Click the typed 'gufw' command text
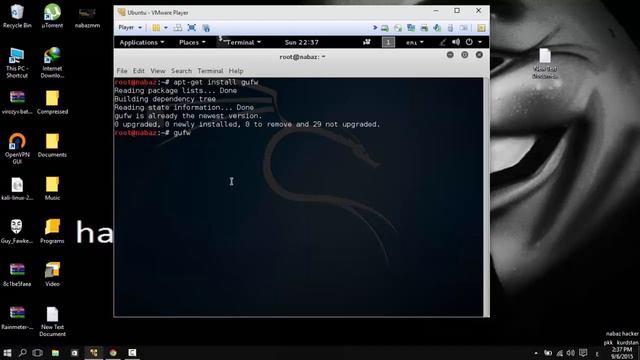This screenshot has height=360, width=640. coord(182,133)
